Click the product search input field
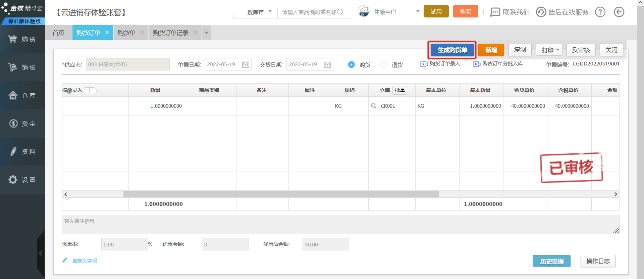644x279 pixels. [x=309, y=12]
